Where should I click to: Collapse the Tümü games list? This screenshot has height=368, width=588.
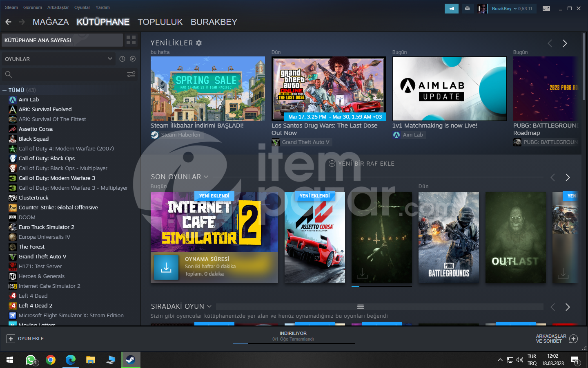pyautogui.click(x=4, y=90)
